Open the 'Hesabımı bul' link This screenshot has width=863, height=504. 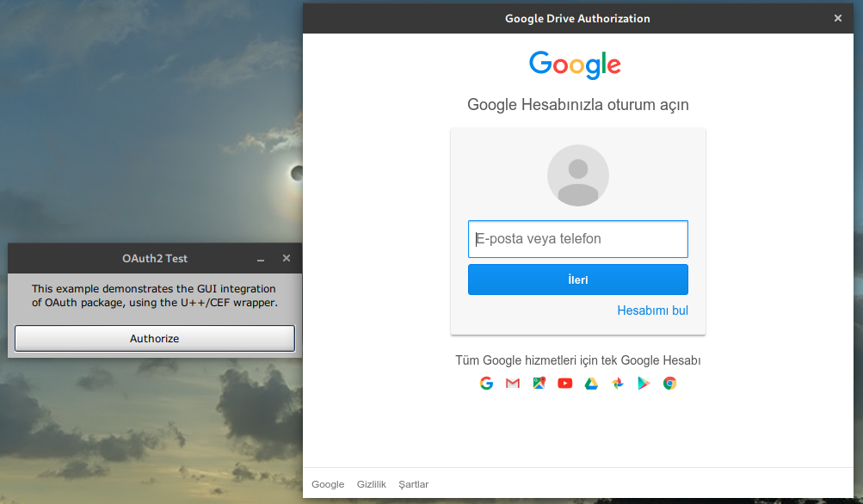[x=652, y=310]
